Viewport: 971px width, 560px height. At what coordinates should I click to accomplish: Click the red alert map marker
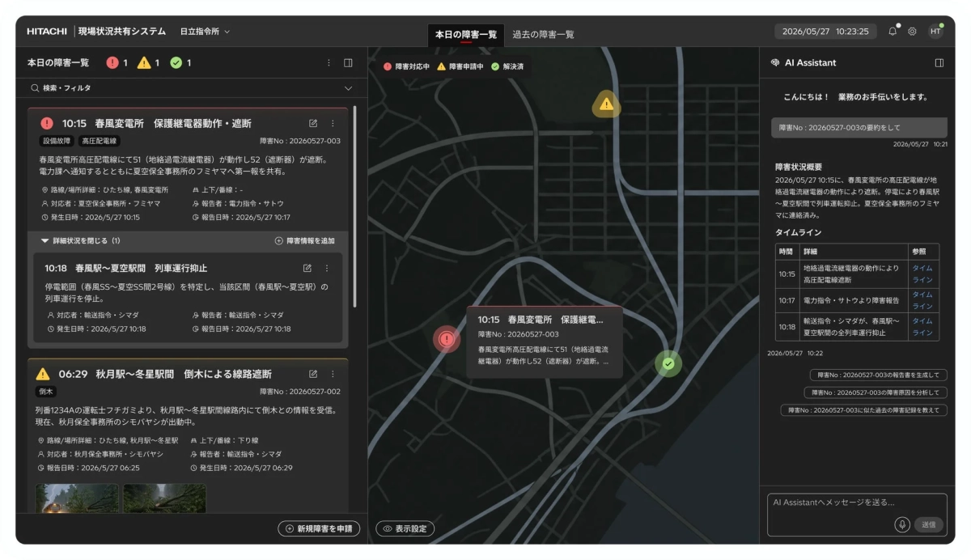click(x=446, y=339)
